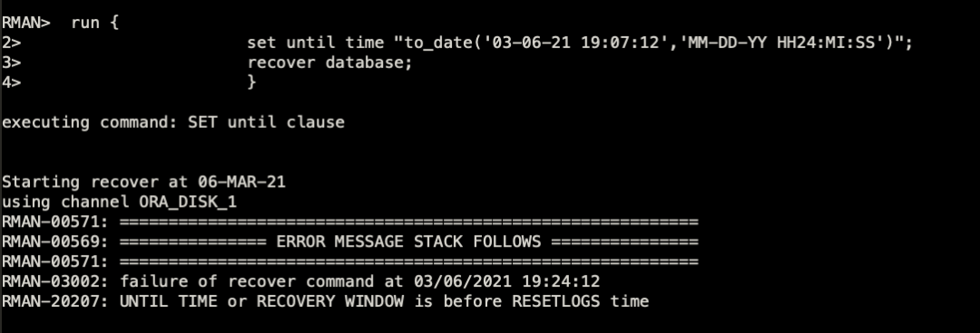Click 'executing command: SET until clause' line

point(173,122)
